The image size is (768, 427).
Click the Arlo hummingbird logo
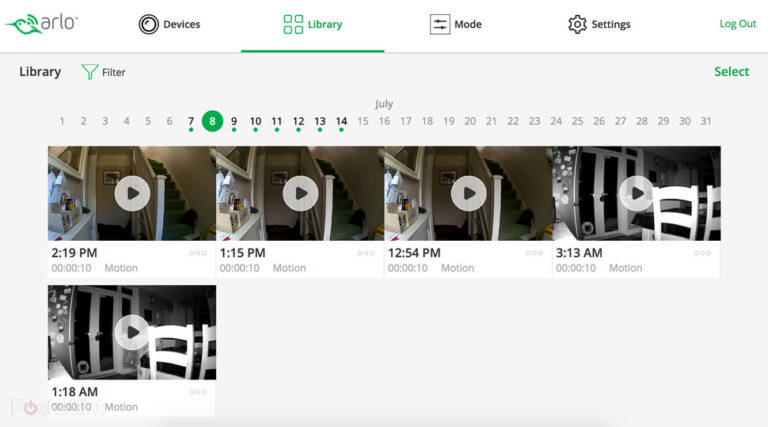pyautogui.click(x=41, y=24)
